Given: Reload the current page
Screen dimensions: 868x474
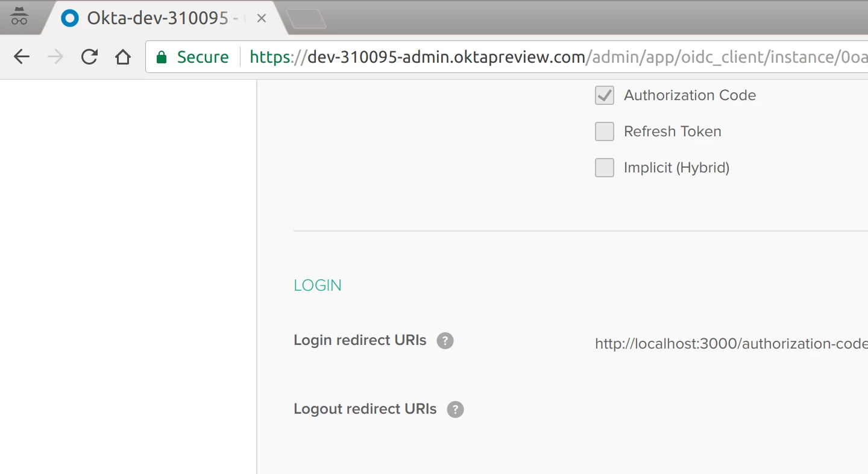Looking at the screenshot, I should pyautogui.click(x=89, y=57).
